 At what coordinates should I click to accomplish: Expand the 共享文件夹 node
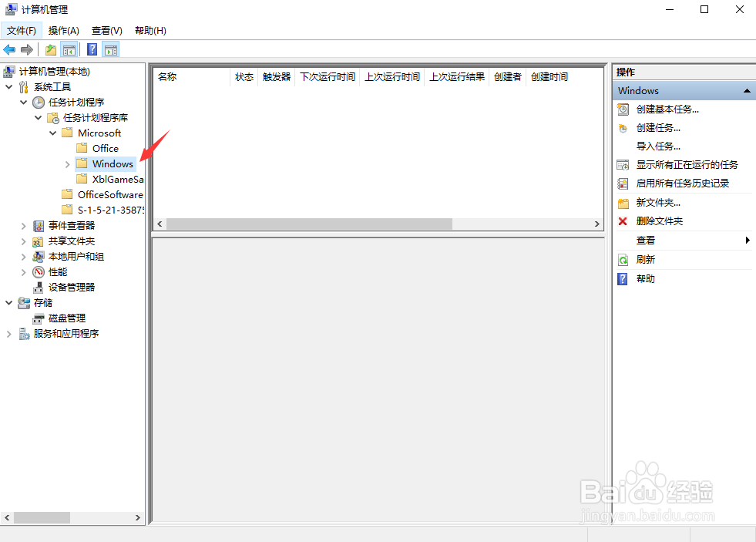(23, 241)
